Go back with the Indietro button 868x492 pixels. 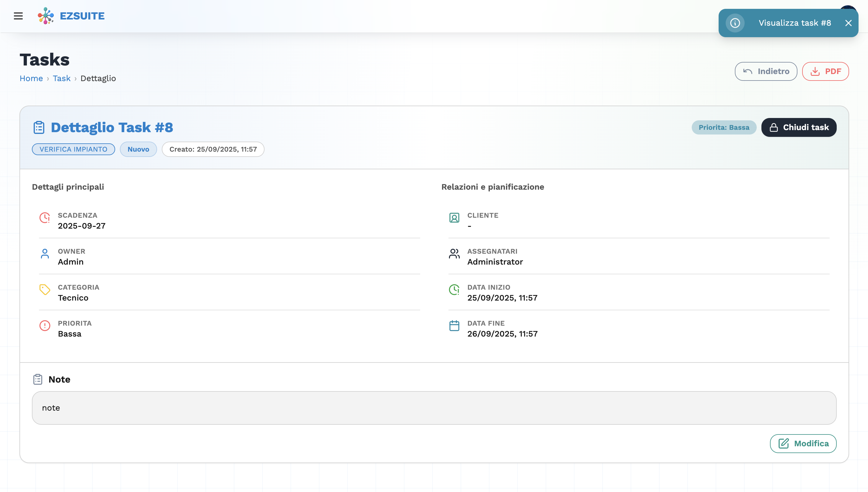(766, 71)
